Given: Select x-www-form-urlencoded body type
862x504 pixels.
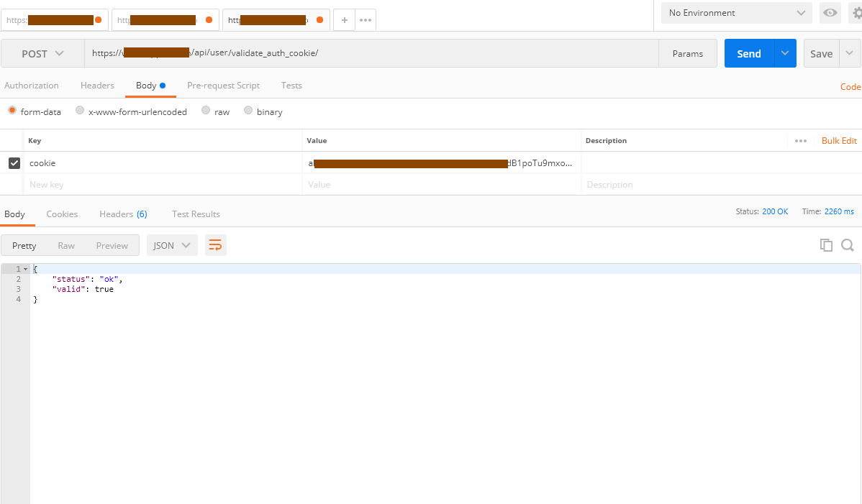Looking at the screenshot, I should (80, 110).
